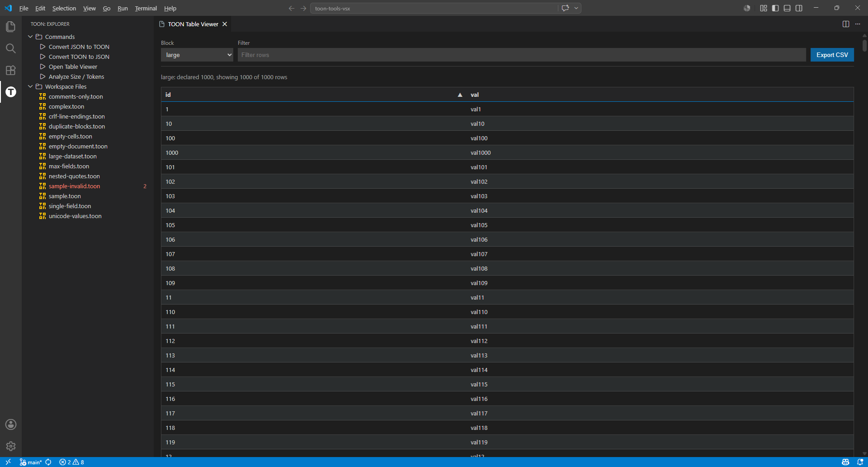
Task: Run Open Table Viewer command
Action: coord(73,67)
